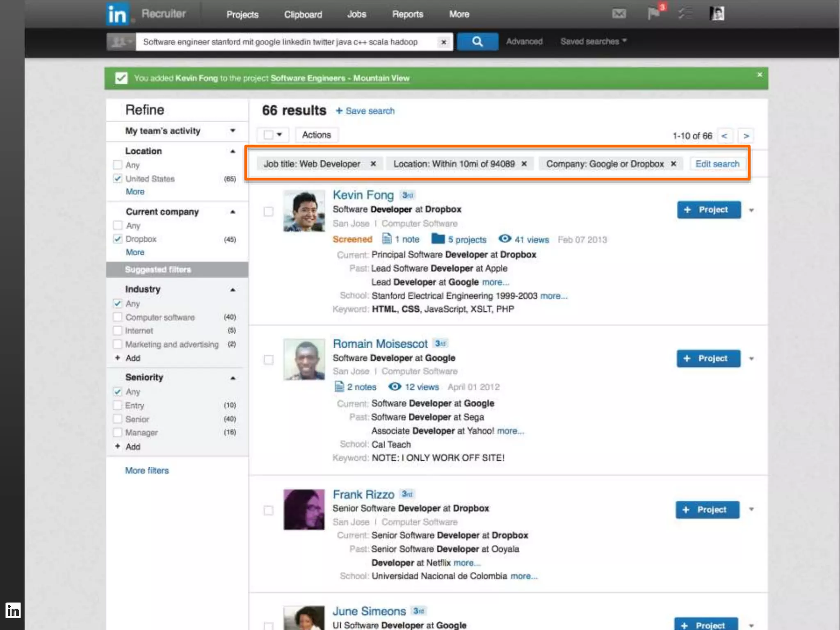840x630 pixels.
Task: Open the messages envelope icon
Action: click(x=619, y=14)
